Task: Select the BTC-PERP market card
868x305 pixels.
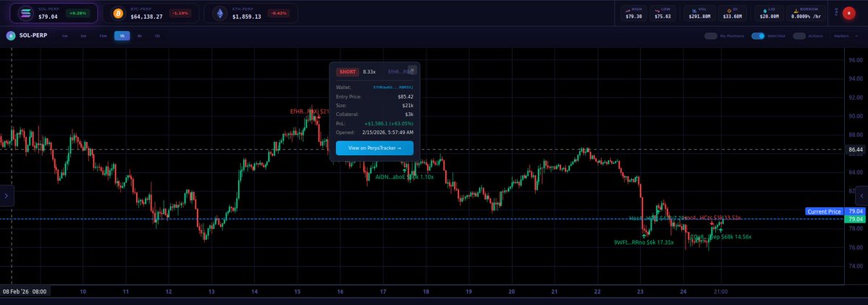Action: pyautogui.click(x=151, y=13)
